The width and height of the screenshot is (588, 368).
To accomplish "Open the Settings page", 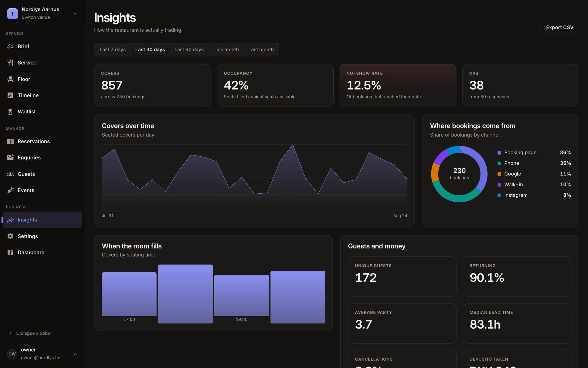I will 42,236.
